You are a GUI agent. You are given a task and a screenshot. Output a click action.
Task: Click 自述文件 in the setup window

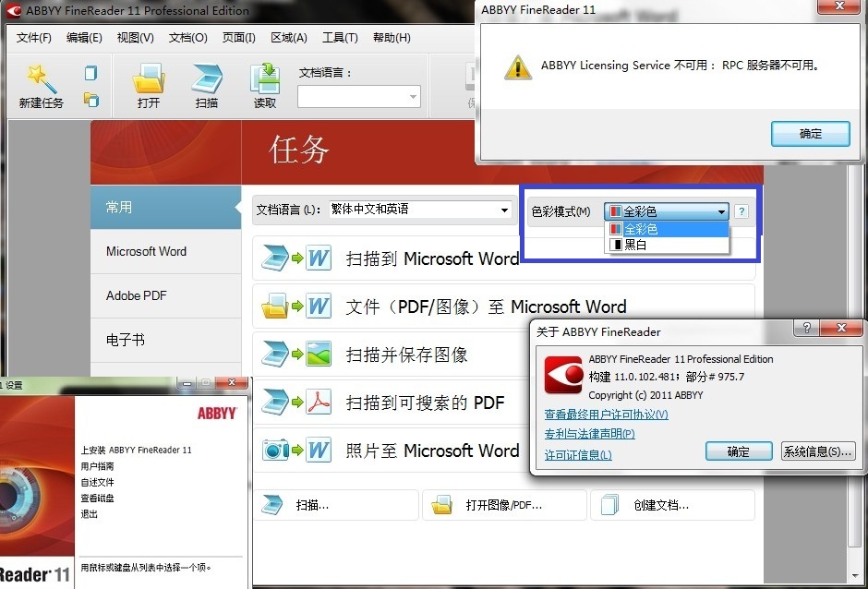click(98, 482)
